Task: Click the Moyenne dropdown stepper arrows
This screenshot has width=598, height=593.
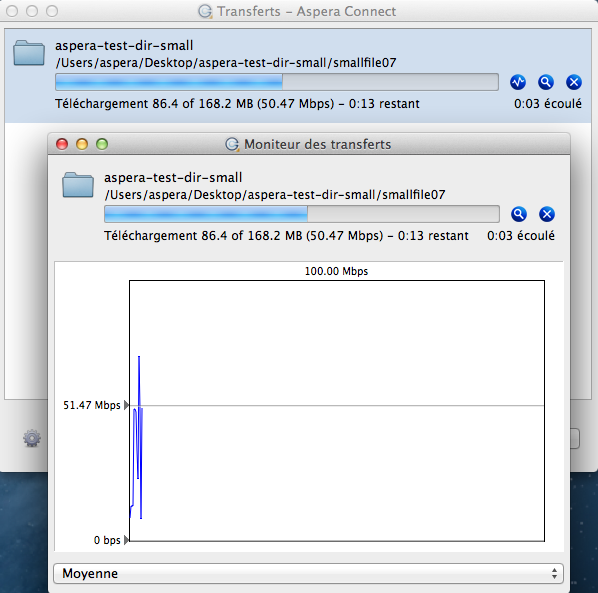Action: 554,574
